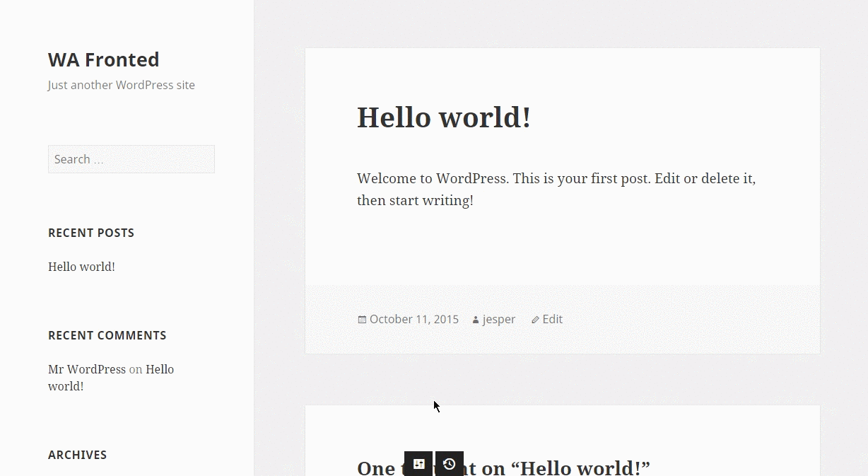Click the Edit link under the post
Screen dimensions: 868x476
click(552, 319)
